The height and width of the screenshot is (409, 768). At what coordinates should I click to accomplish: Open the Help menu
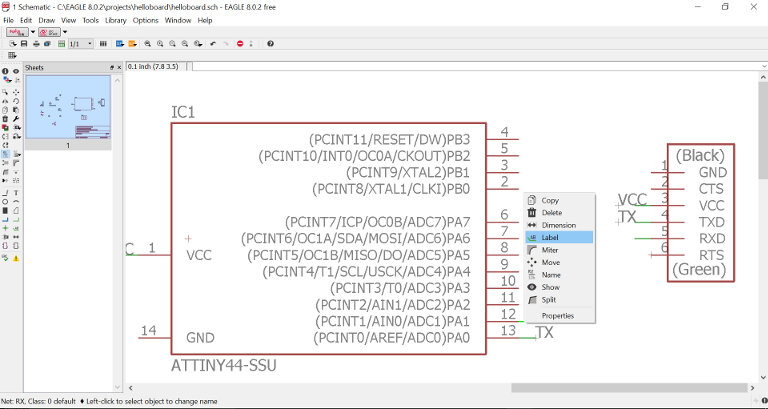click(x=205, y=20)
